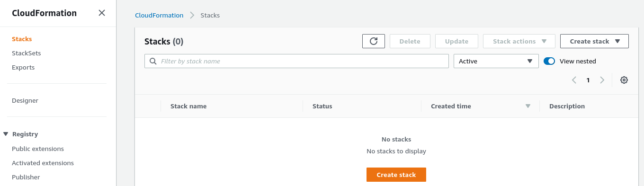Focus the Filter by stack name field
This screenshot has height=186, width=644.
pos(296,61)
